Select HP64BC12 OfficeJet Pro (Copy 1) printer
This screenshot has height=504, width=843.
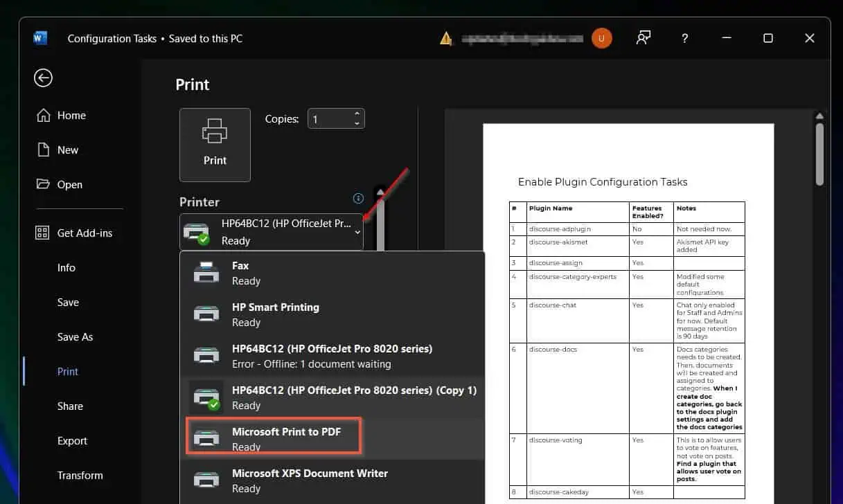click(x=332, y=397)
